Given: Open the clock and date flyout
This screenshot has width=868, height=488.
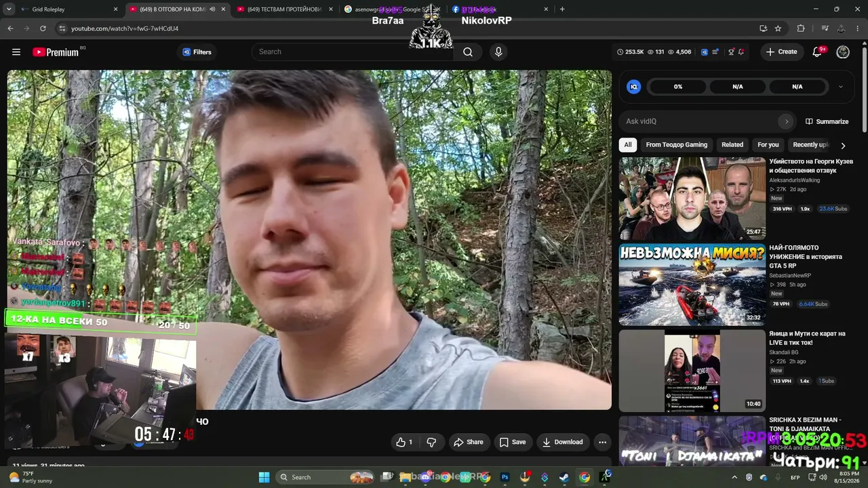Looking at the screenshot, I should (848, 477).
